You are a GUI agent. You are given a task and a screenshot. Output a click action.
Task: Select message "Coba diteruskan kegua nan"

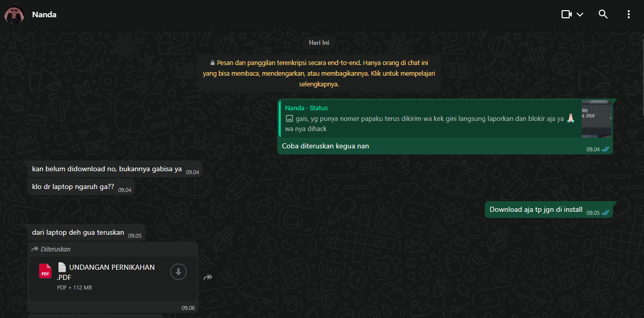[326, 146]
